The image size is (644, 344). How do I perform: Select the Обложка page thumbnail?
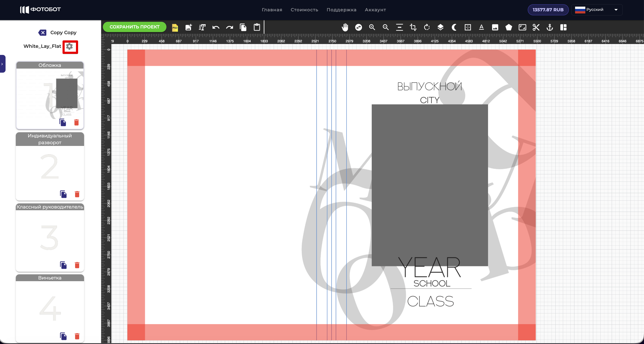click(50, 95)
